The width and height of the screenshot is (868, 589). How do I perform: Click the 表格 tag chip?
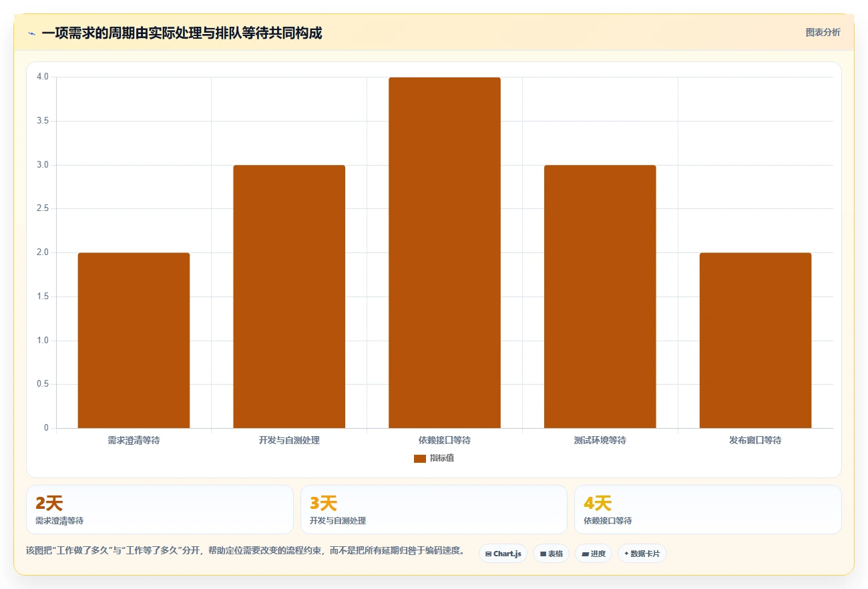coord(551,554)
